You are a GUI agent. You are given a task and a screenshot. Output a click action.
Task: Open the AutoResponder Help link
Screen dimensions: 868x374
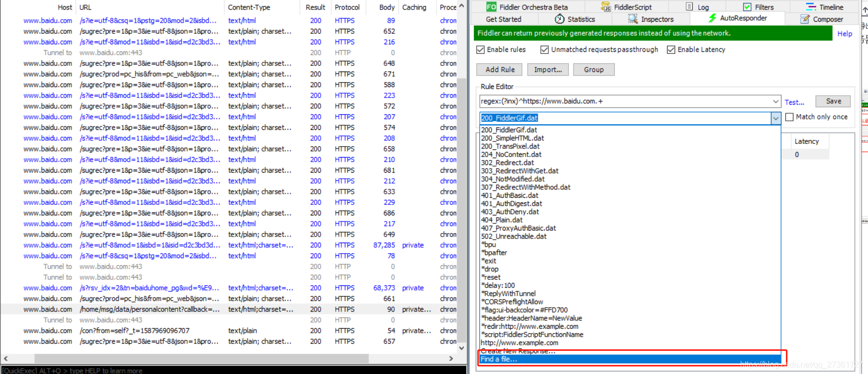click(845, 34)
